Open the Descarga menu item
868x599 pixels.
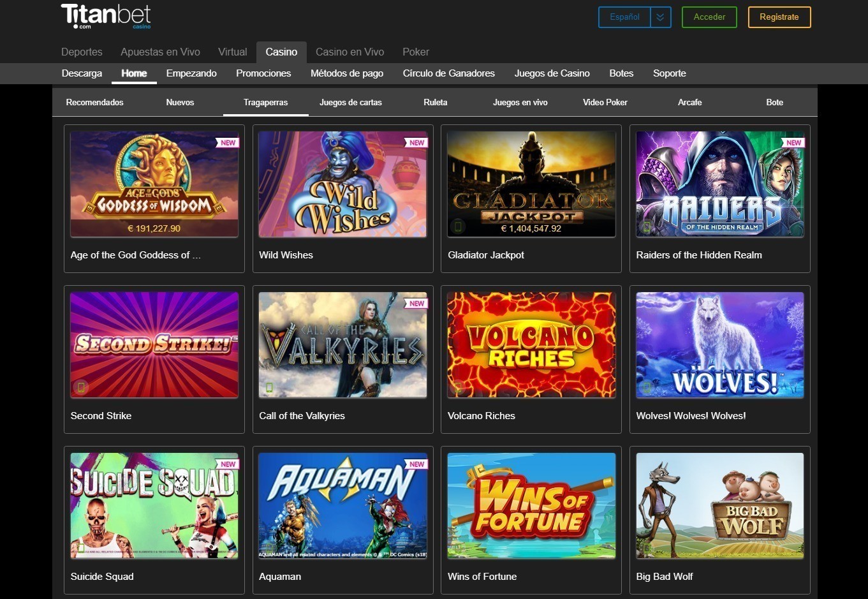[x=82, y=73]
